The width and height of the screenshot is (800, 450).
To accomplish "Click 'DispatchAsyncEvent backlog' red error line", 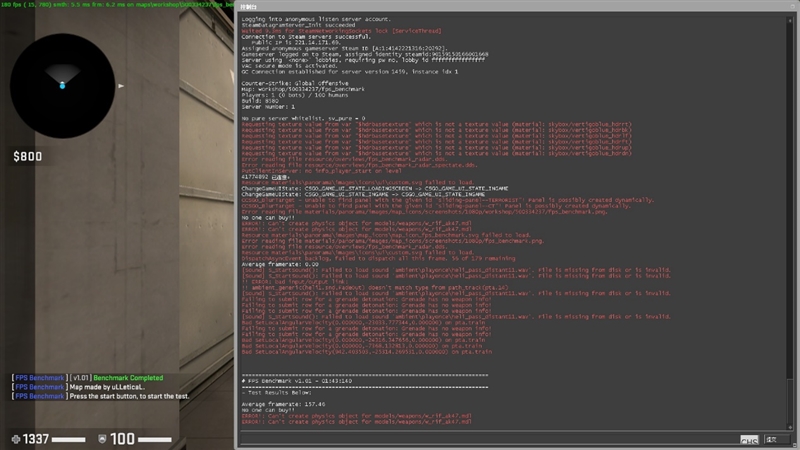I will point(378,259).
